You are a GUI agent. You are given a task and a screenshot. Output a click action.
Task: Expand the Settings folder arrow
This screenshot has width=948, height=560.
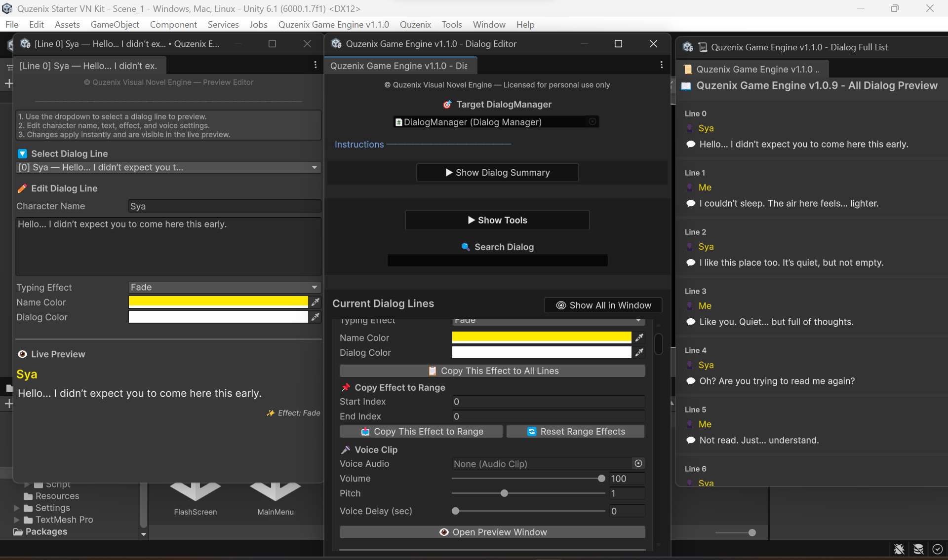click(17, 508)
